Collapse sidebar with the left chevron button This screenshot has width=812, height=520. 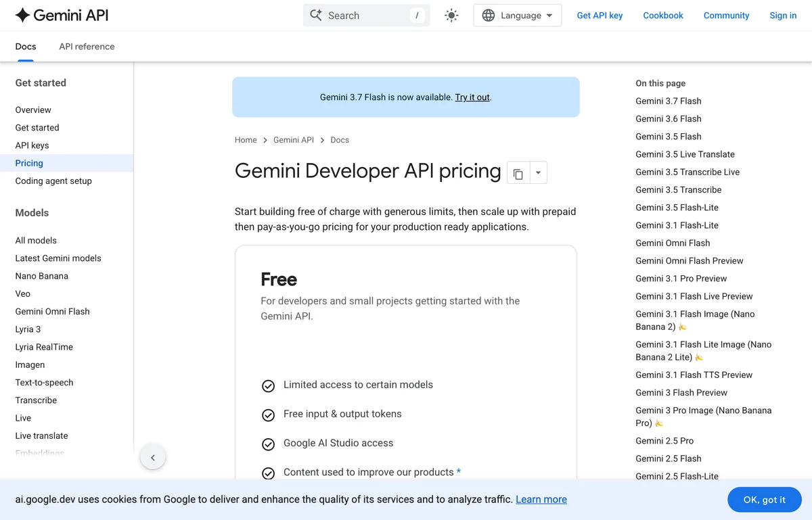tap(153, 458)
